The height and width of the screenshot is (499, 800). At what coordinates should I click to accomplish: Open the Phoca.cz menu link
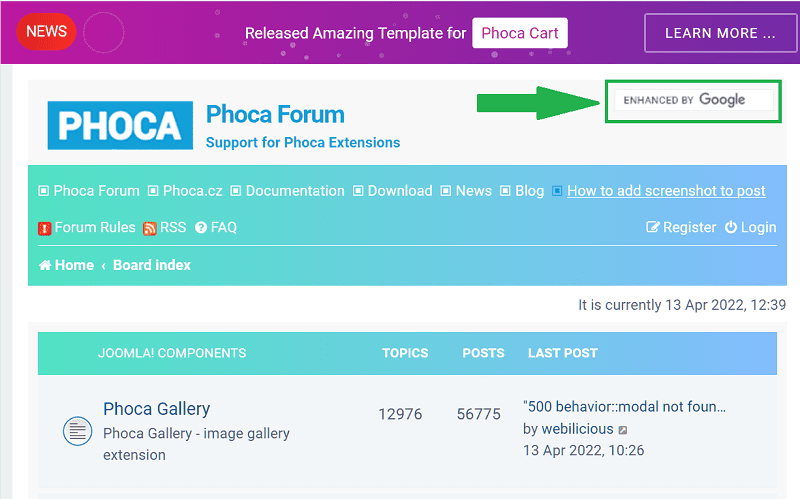(x=194, y=191)
